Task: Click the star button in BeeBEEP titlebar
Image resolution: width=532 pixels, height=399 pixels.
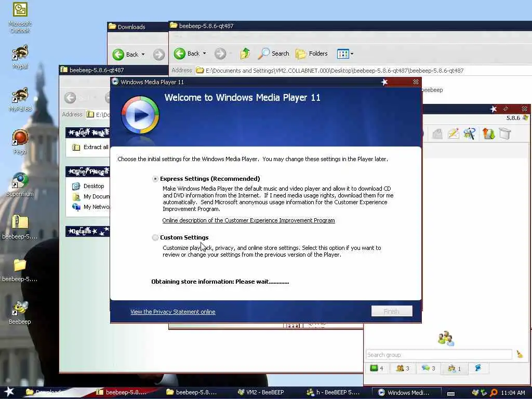Action: click(494, 109)
